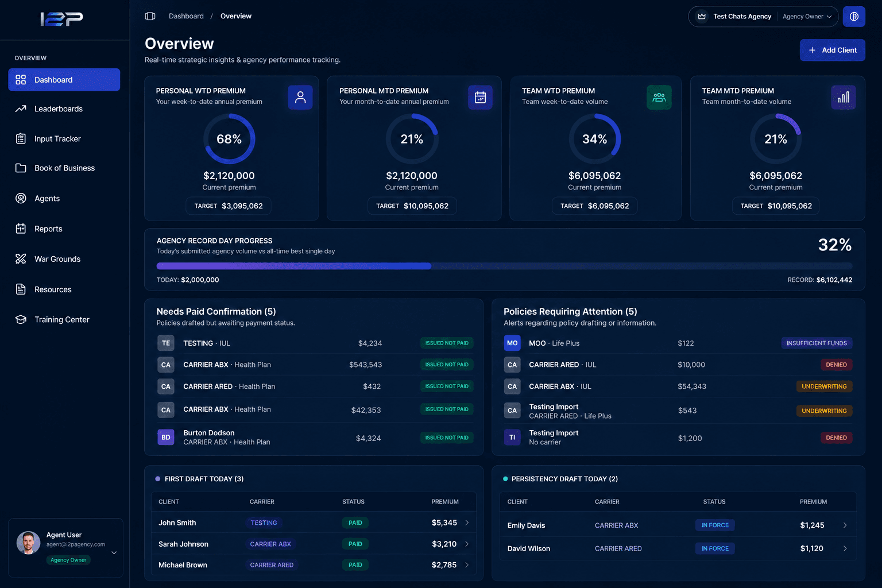This screenshot has width=882, height=588.
Task: Click the crown icon beside Test Chats Agency
Action: point(702,17)
